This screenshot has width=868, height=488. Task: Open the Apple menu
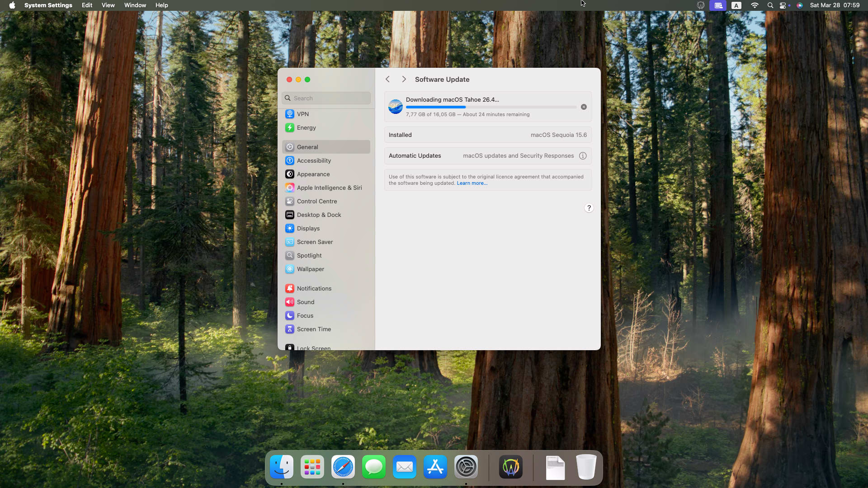[x=12, y=5]
